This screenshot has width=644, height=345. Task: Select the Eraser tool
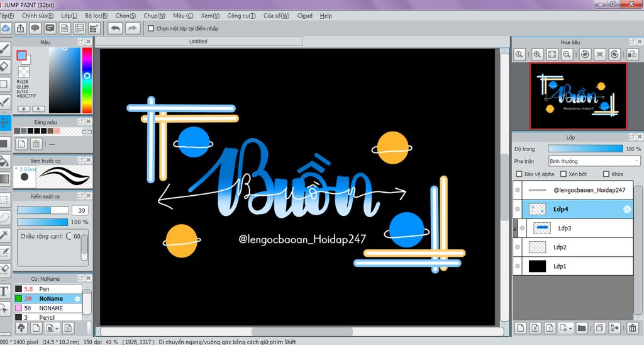4,66
